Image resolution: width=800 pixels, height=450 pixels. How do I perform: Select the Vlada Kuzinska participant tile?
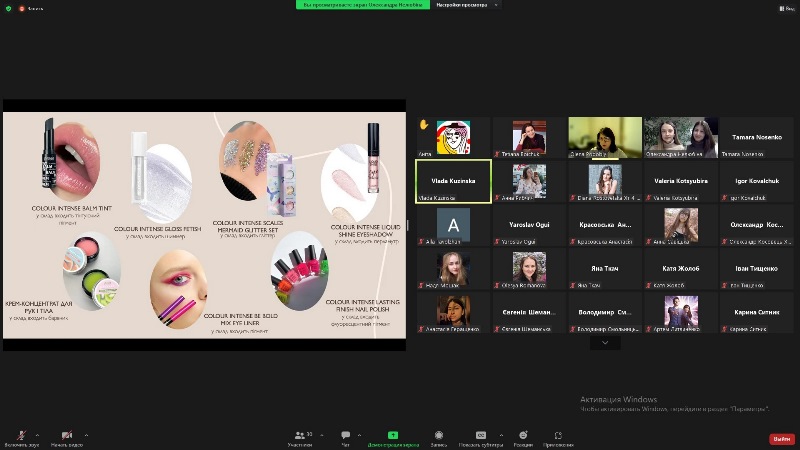click(x=453, y=181)
